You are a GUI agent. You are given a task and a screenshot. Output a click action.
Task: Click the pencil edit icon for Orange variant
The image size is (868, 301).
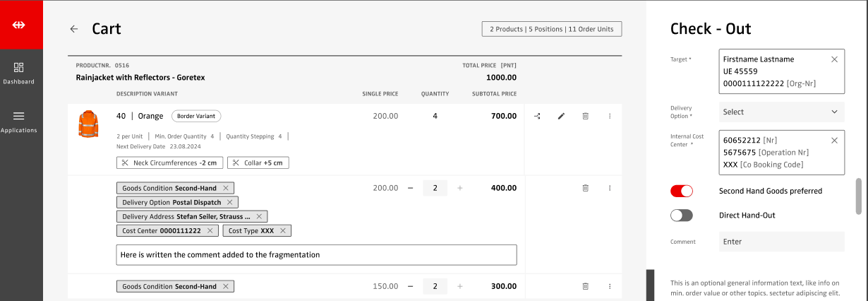[561, 116]
